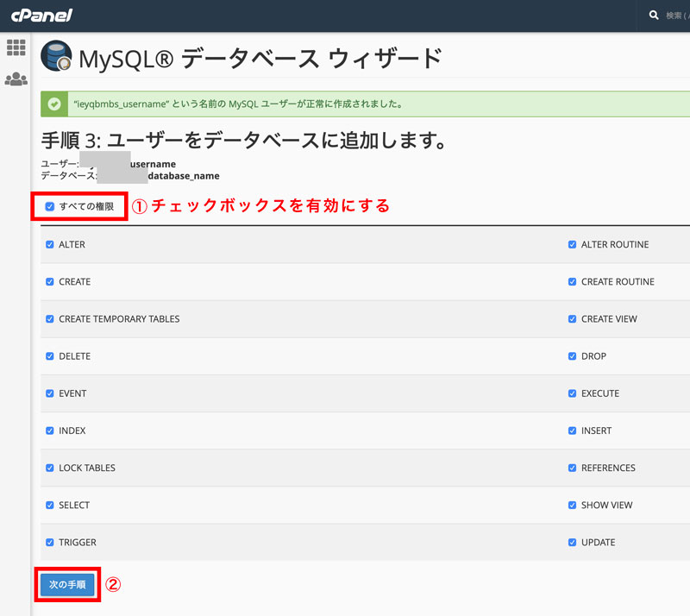The height and width of the screenshot is (616, 690).
Task: Toggle CREATE TEMPORARY TABLES checkbox
Action: tap(50, 319)
